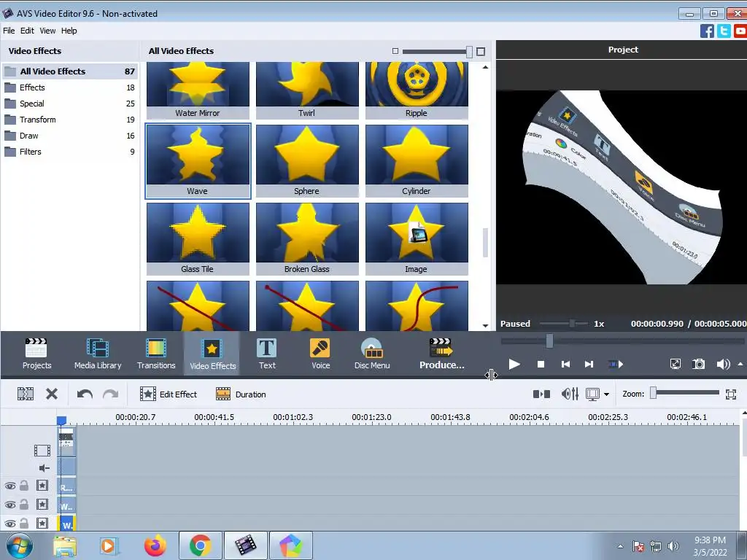Image resolution: width=747 pixels, height=560 pixels.
Task: Click the split clip icon on timeline toolbar
Action: (x=26, y=394)
